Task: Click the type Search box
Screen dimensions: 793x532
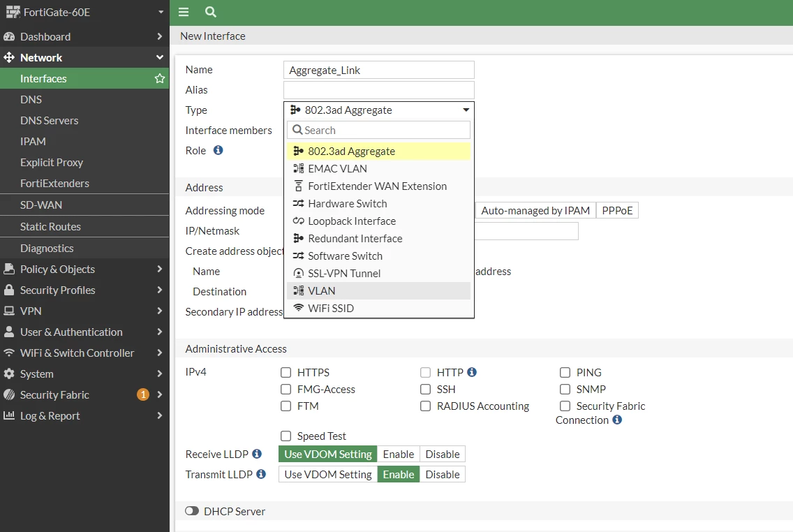Action: [379, 130]
